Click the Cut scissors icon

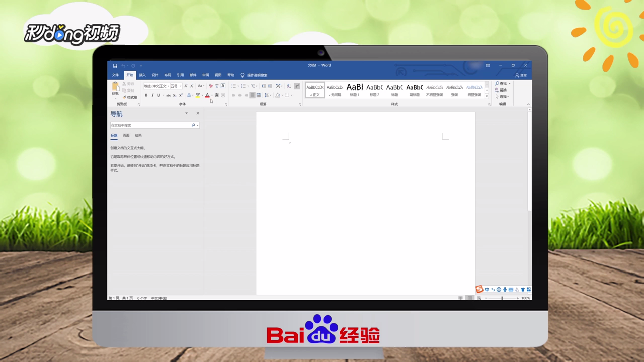tap(124, 84)
